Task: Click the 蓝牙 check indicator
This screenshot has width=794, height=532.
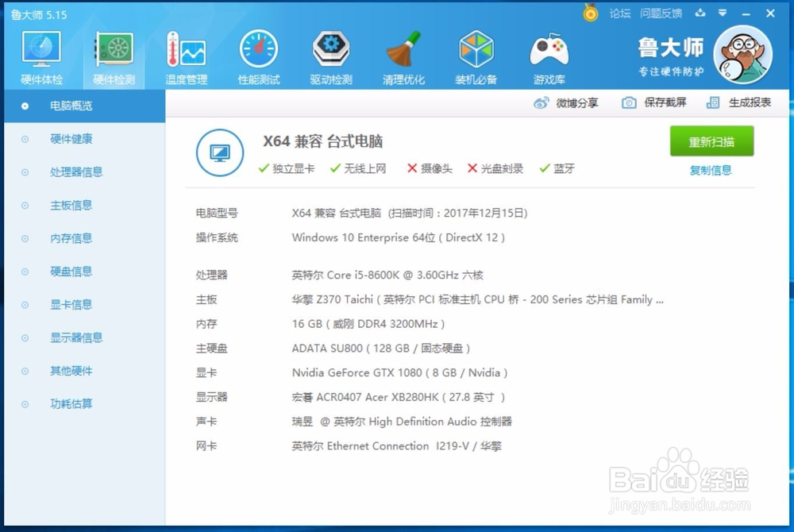Action: point(557,168)
